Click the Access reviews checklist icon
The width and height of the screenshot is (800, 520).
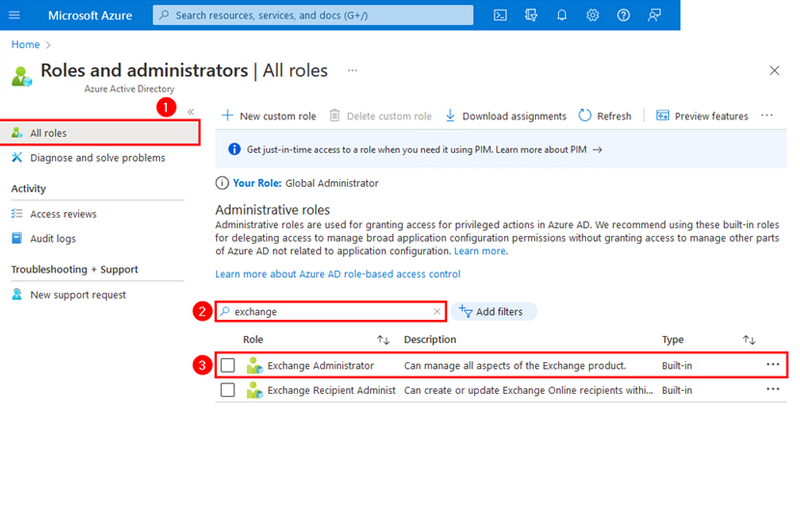(x=17, y=213)
